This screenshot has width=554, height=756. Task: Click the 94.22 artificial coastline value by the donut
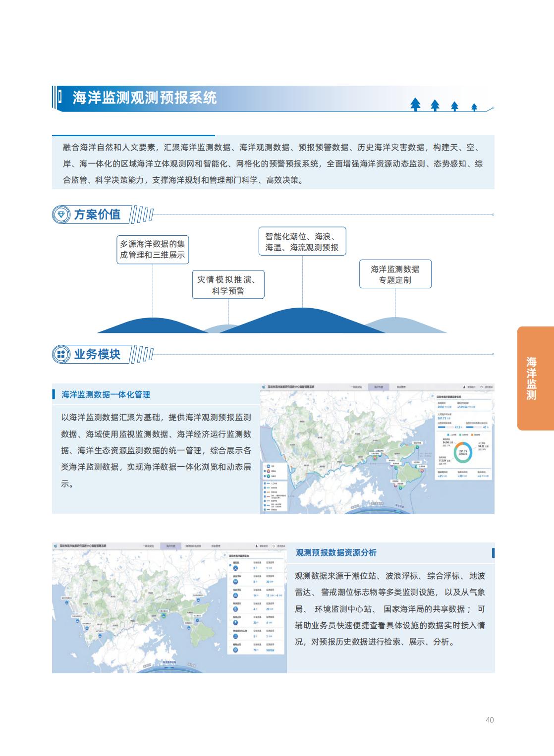(x=482, y=446)
